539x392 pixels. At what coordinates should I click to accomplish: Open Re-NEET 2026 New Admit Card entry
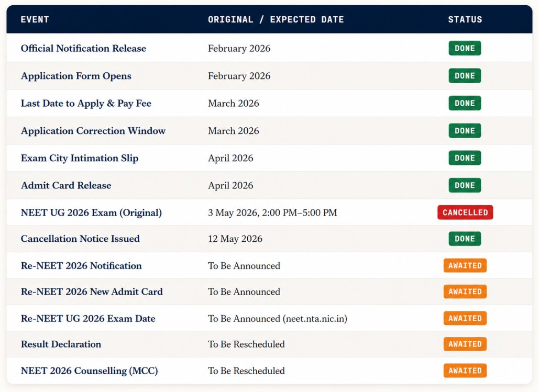[x=92, y=292]
